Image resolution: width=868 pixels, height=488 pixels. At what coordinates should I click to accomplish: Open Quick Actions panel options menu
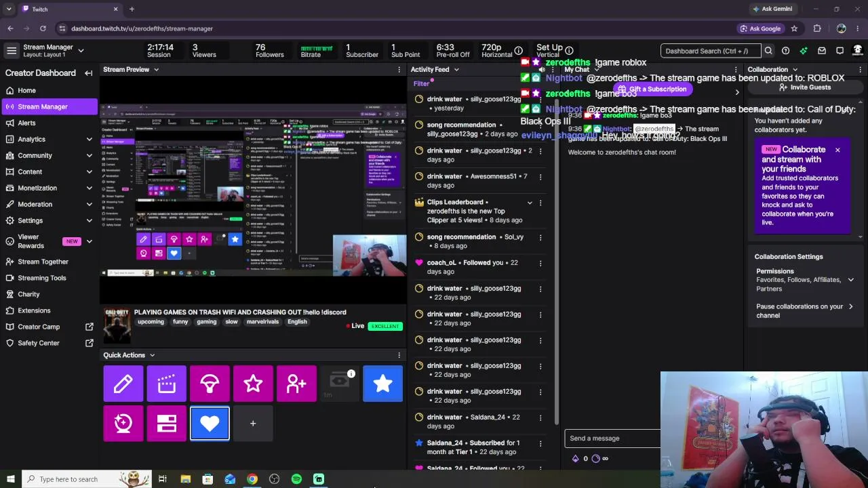tap(399, 355)
